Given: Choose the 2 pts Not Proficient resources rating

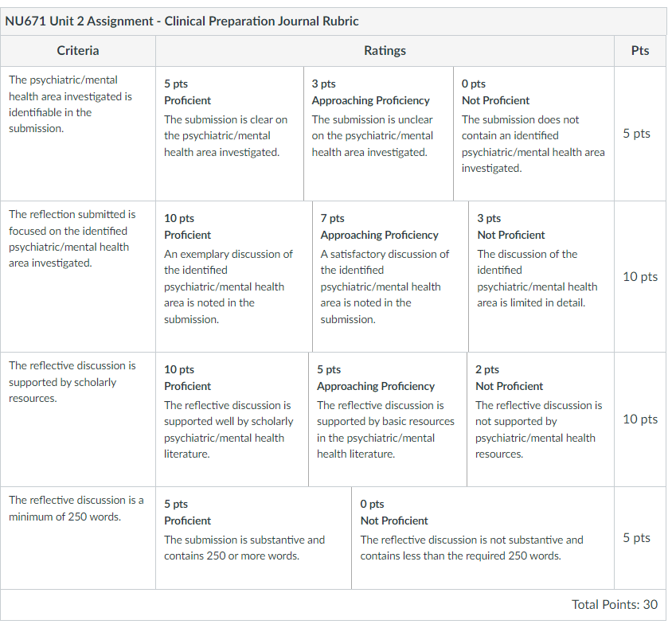Looking at the screenshot, I should (541, 419).
